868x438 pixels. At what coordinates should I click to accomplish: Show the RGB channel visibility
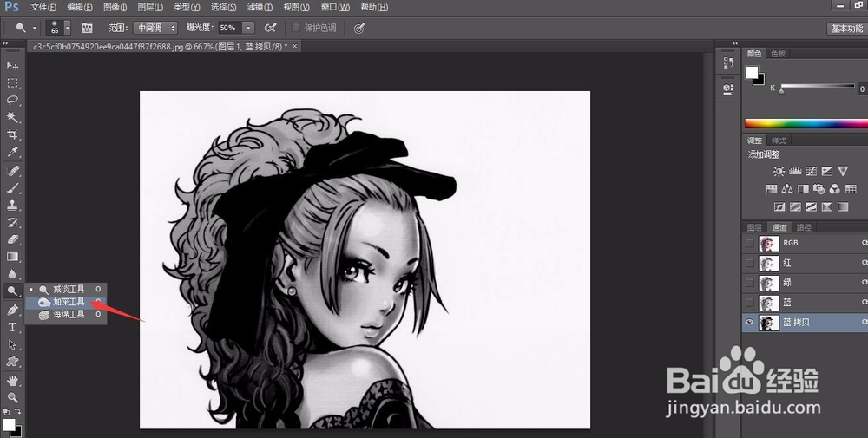pos(750,243)
